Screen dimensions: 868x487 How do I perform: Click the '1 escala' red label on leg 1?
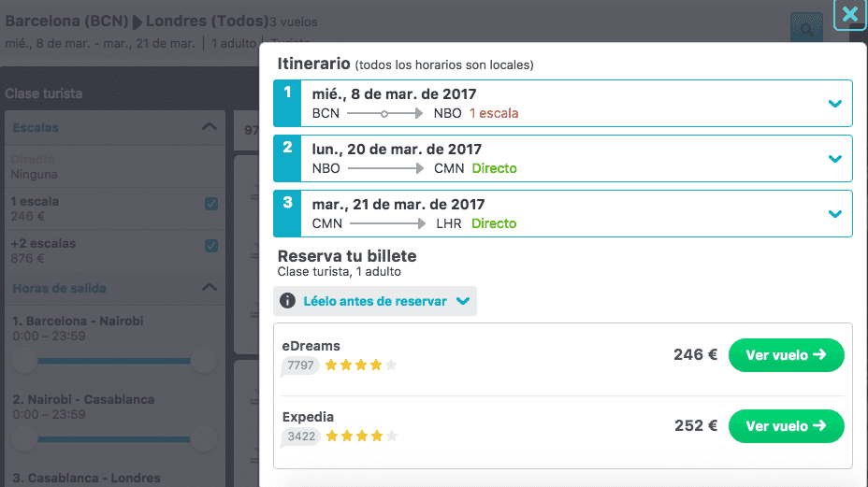click(x=494, y=113)
